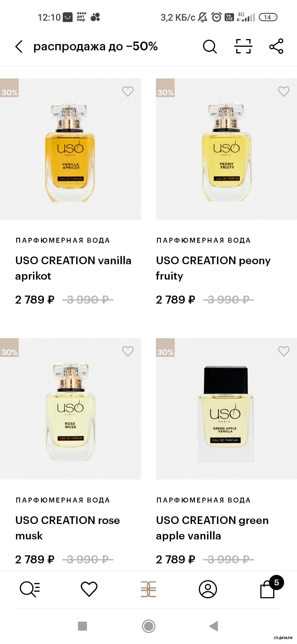The height and width of the screenshot is (644, 297).
Task: View Rose Musk bottle image
Action: [70, 411]
